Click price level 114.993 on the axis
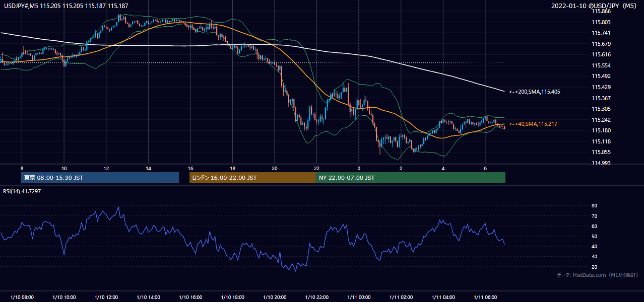 [601, 163]
